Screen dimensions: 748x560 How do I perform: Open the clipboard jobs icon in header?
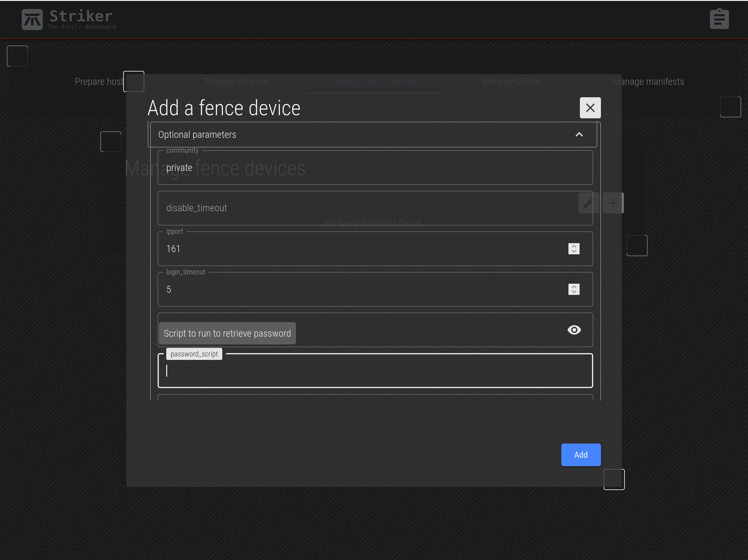click(719, 19)
